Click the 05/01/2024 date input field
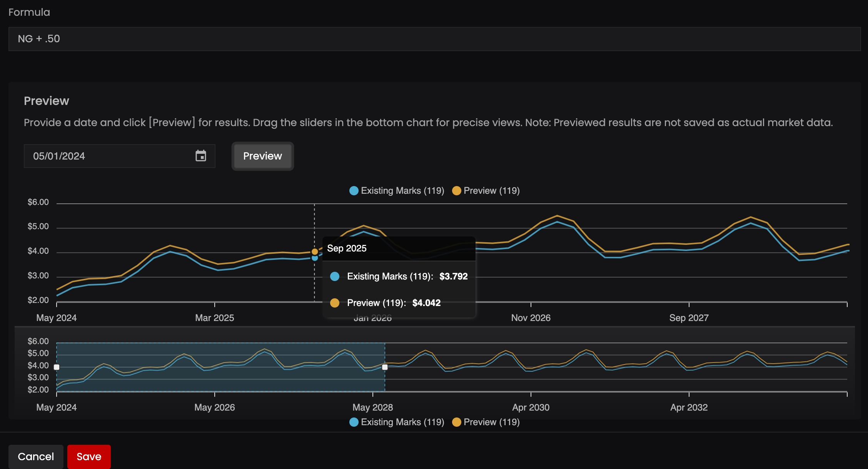868x469 pixels. point(108,156)
